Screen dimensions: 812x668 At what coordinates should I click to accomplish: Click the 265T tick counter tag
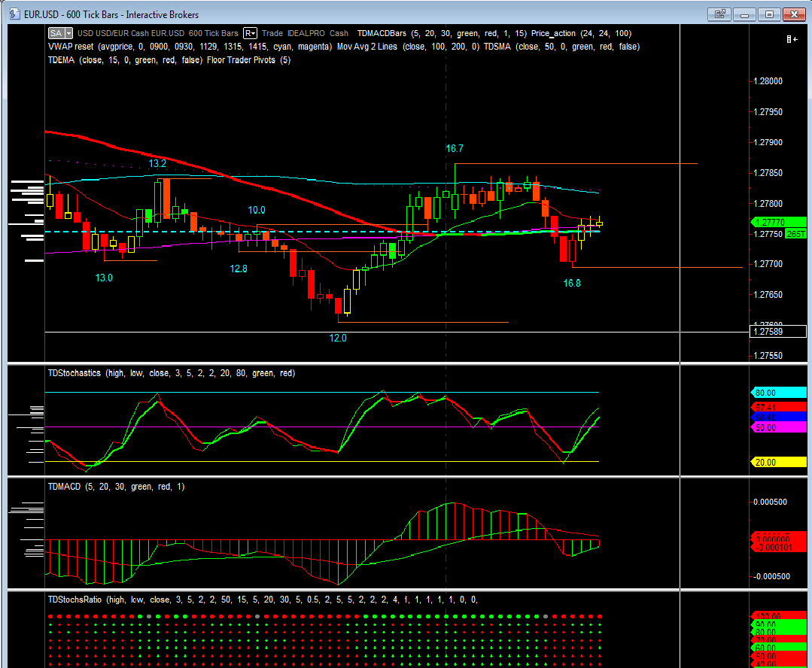pyautogui.click(x=796, y=234)
